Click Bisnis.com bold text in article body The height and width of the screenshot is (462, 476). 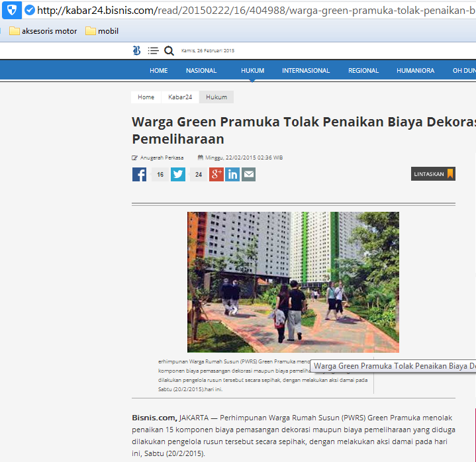tap(154, 418)
